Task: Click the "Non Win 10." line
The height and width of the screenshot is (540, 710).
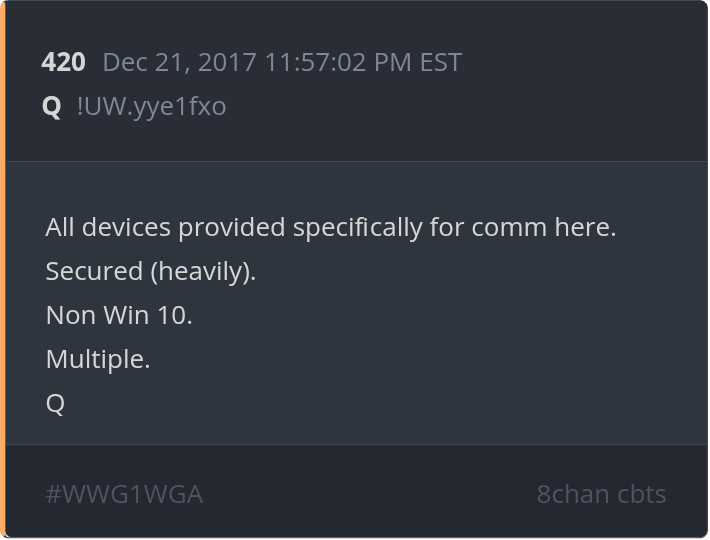Action: (119, 315)
